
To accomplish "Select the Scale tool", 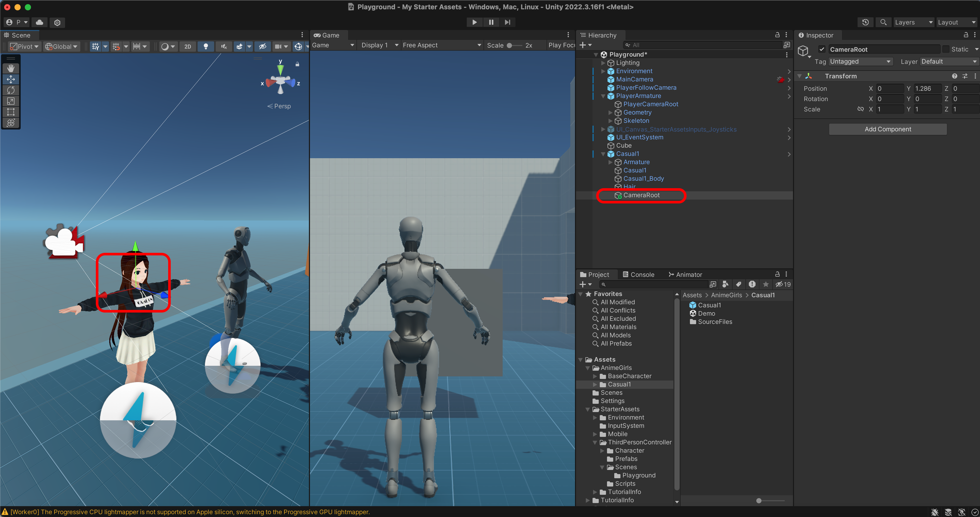I will tap(11, 101).
